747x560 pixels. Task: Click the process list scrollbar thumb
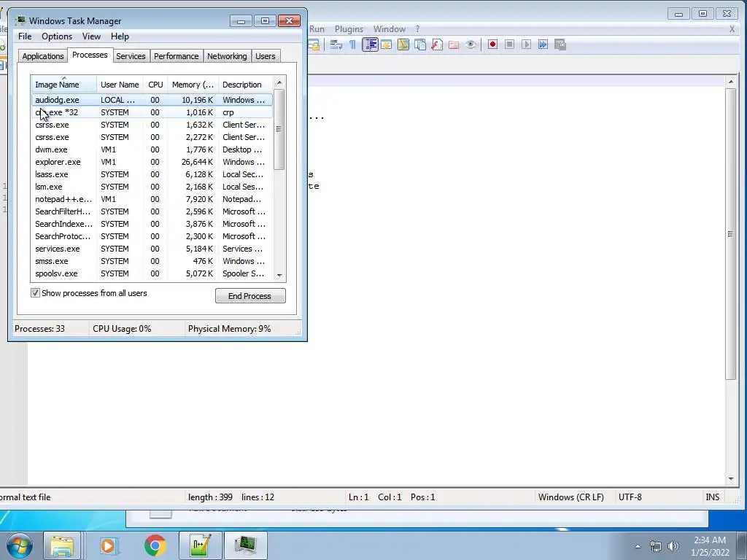coord(279,129)
